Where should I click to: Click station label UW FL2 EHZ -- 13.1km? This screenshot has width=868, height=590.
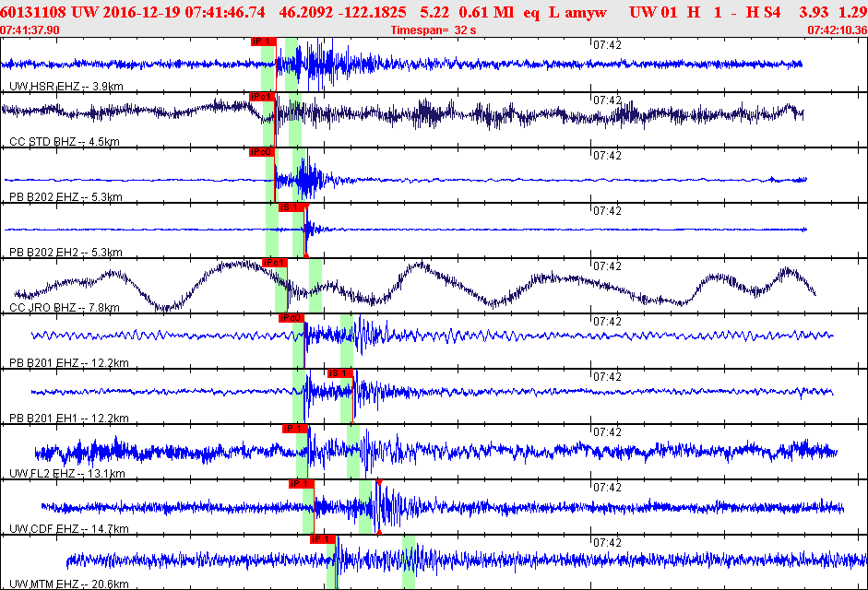(x=67, y=474)
